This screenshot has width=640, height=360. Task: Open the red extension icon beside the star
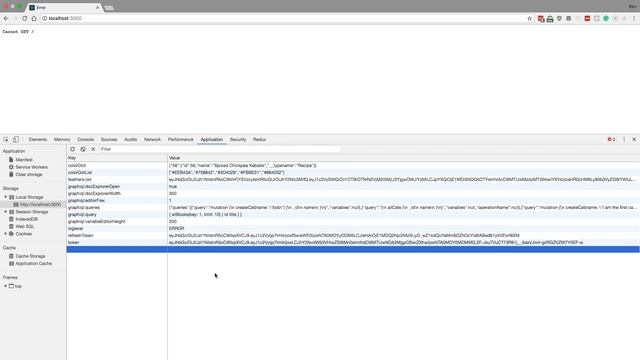tap(541, 19)
